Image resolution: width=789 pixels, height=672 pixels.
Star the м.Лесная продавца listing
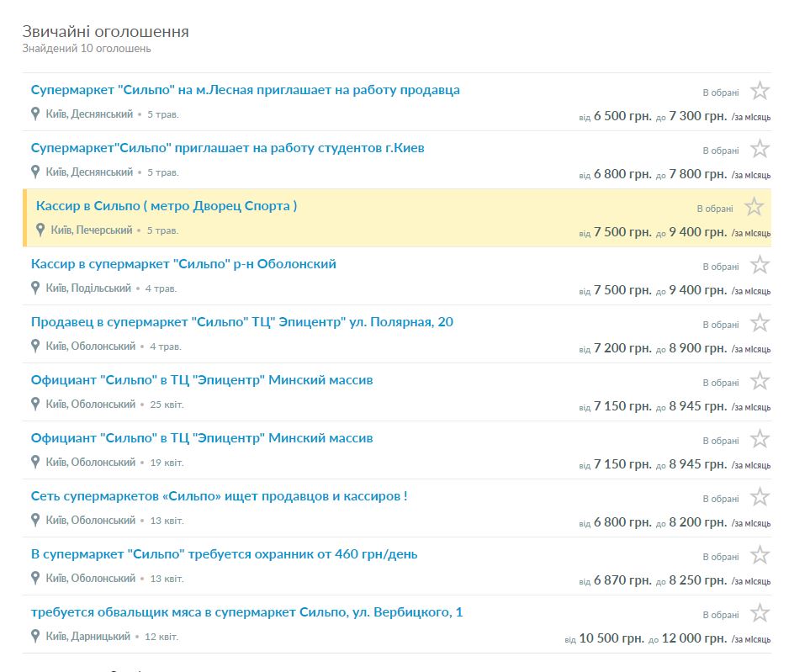(760, 91)
